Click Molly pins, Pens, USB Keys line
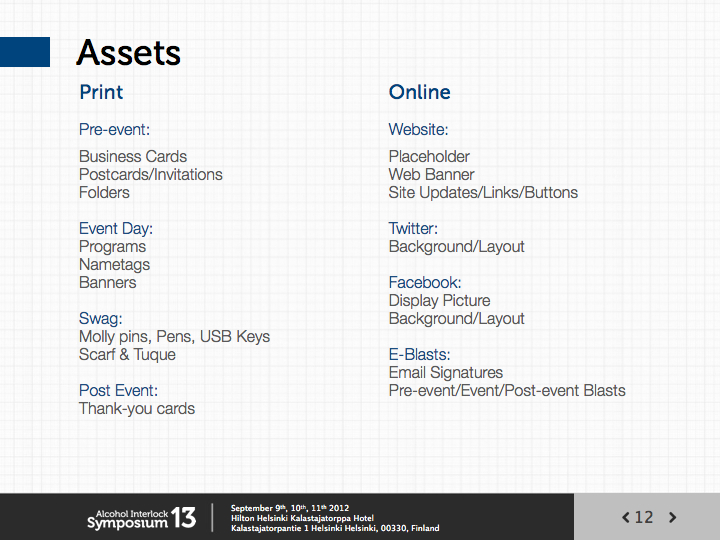Viewport: 720px width, 540px height. [174, 337]
